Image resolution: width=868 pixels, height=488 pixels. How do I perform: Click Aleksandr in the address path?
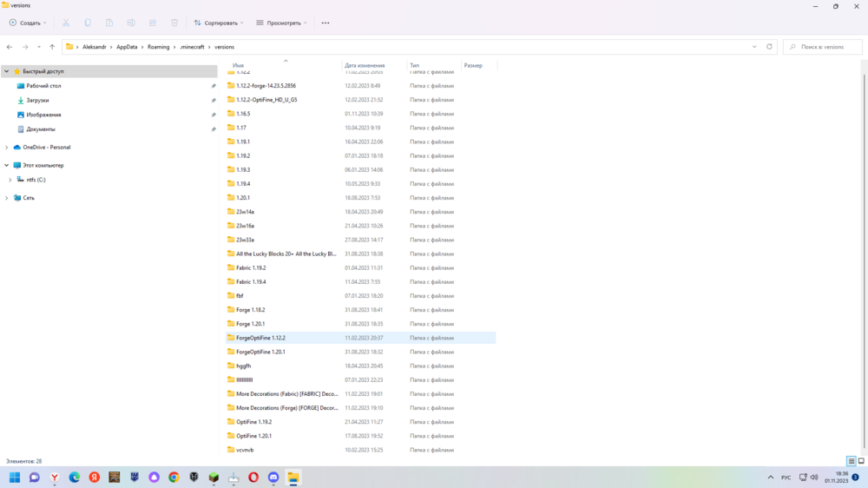point(94,47)
